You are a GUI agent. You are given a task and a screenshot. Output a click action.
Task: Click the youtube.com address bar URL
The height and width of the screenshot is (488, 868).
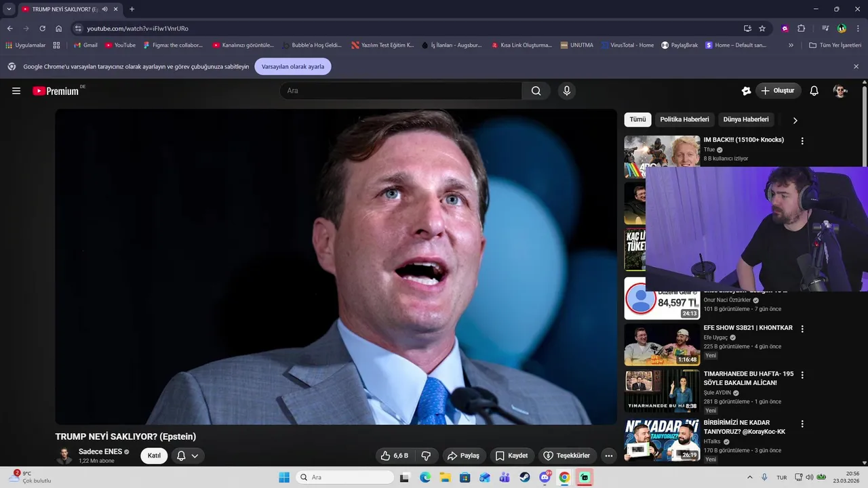point(138,28)
